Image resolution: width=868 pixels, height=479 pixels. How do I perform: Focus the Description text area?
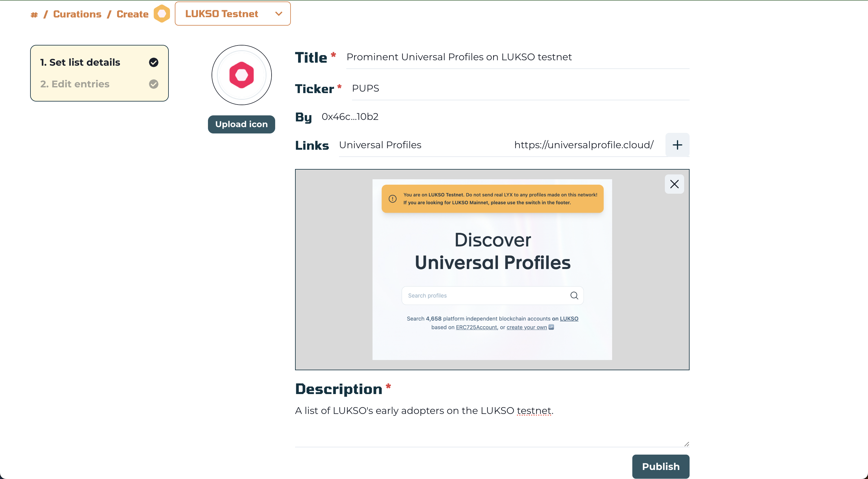[x=492, y=425]
